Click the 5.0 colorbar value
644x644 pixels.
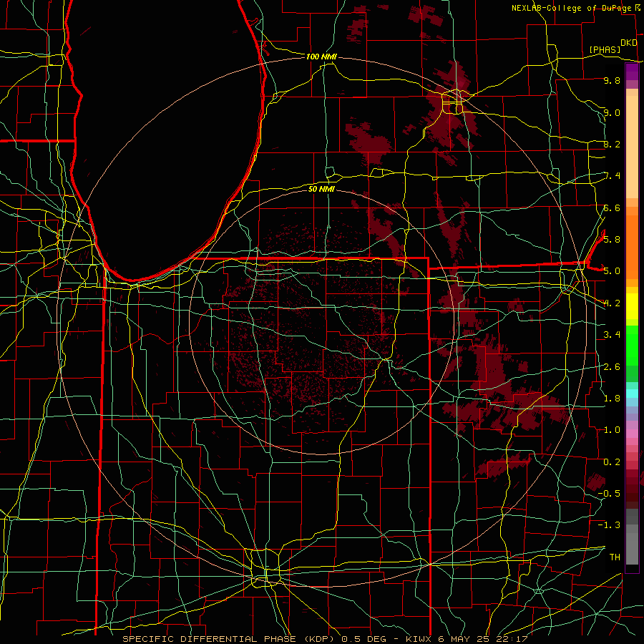point(612,271)
